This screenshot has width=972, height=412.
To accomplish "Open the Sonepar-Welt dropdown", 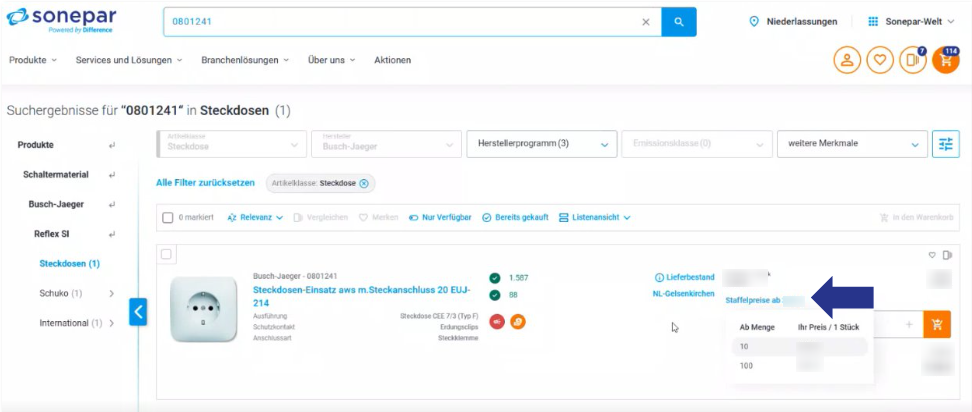I will [912, 22].
